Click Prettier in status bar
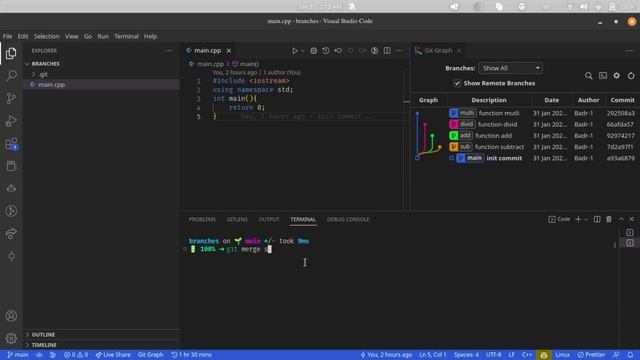The image size is (640, 360). (x=591, y=355)
